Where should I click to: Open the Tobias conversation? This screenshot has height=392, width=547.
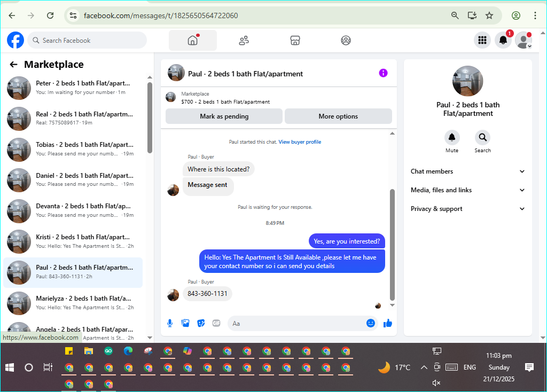[x=73, y=149]
